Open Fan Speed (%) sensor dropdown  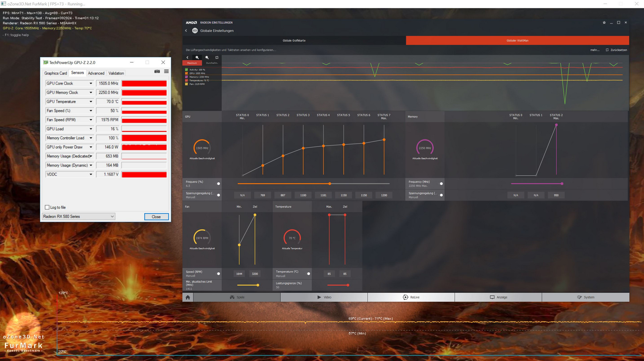pos(91,111)
